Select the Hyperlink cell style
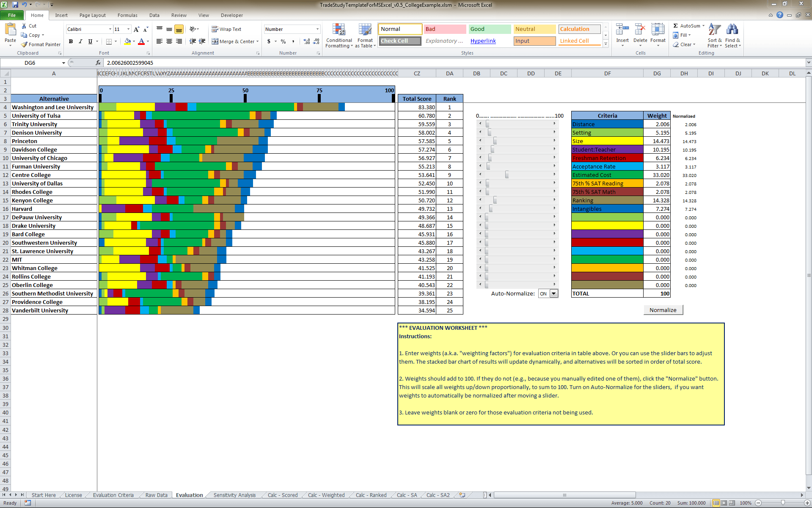The image size is (812, 508). 483,41
